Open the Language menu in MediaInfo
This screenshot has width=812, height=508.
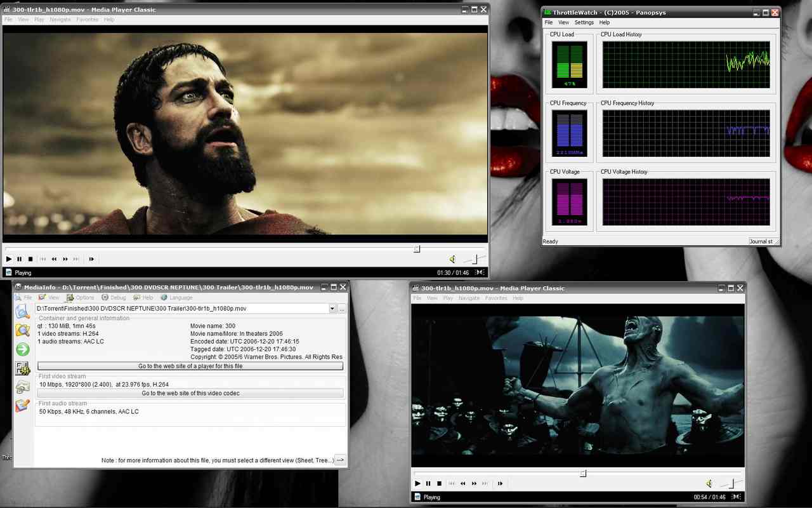click(176, 298)
